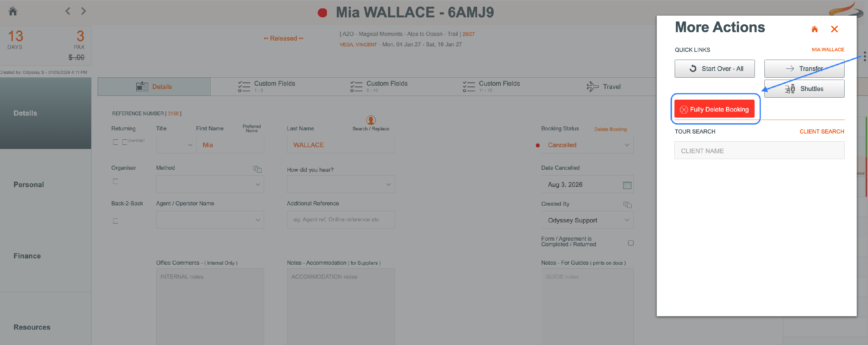Image resolution: width=868 pixels, height=345 pixels.
Task: Open the How did you hear dropdown
Action: [341, 184]
